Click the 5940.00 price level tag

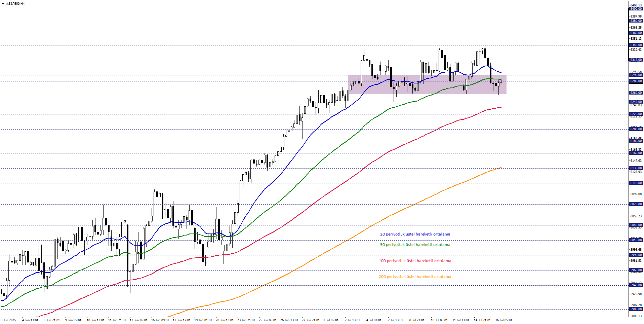[636, 285]
